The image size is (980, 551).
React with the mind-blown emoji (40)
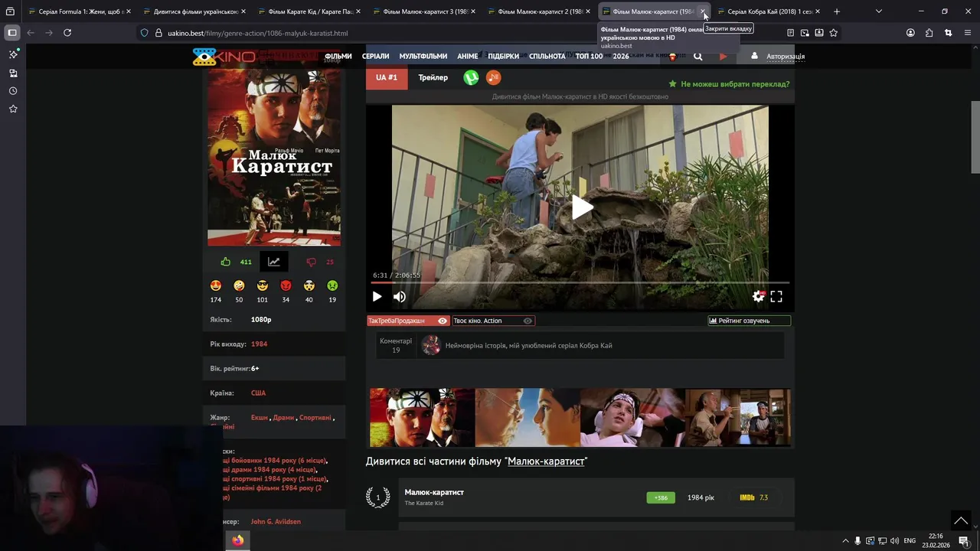pyautogui.click(x=309, y=285)
